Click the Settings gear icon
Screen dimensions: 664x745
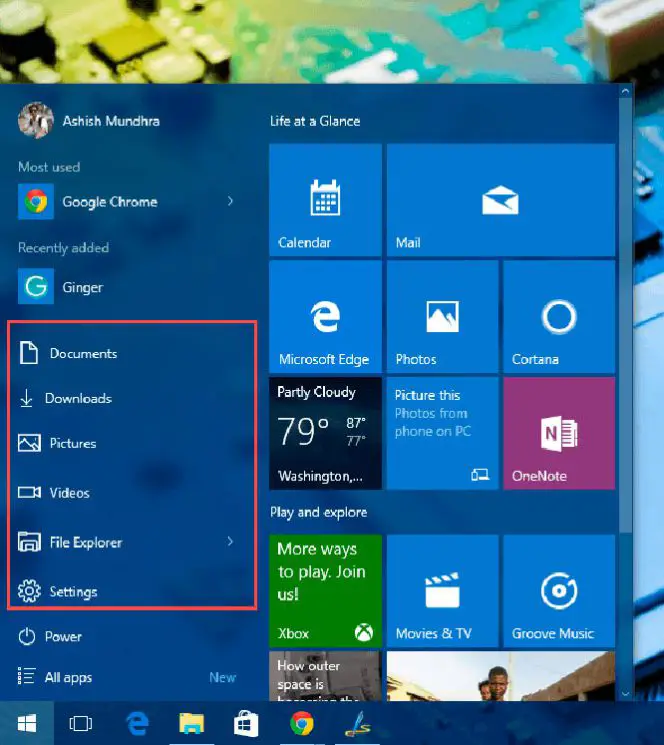[29, 592]
